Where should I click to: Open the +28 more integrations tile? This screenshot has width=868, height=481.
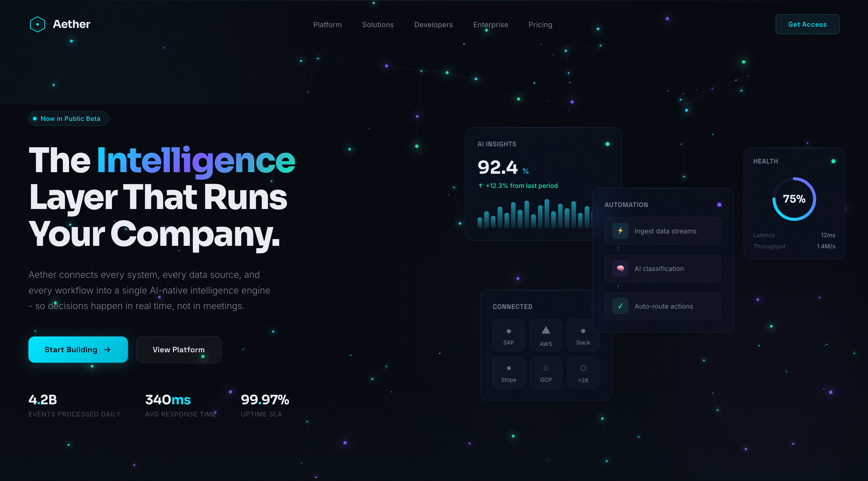[x=582, y=372]
